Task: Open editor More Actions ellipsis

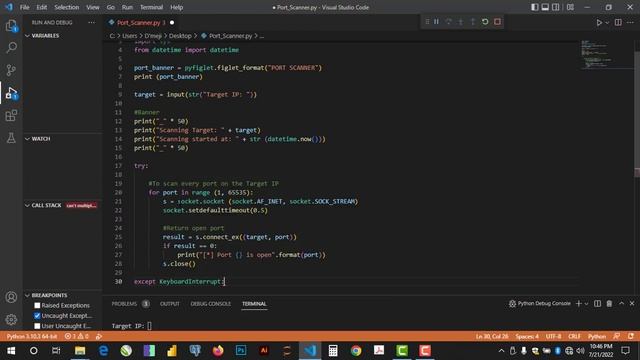Action: [631, 22]
